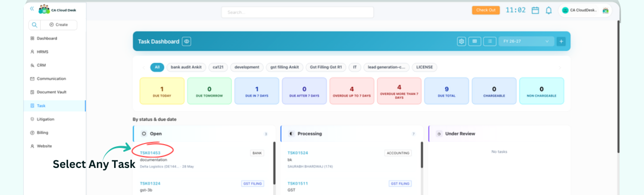Click the Litigation icon in sidebar

[32, 119]
